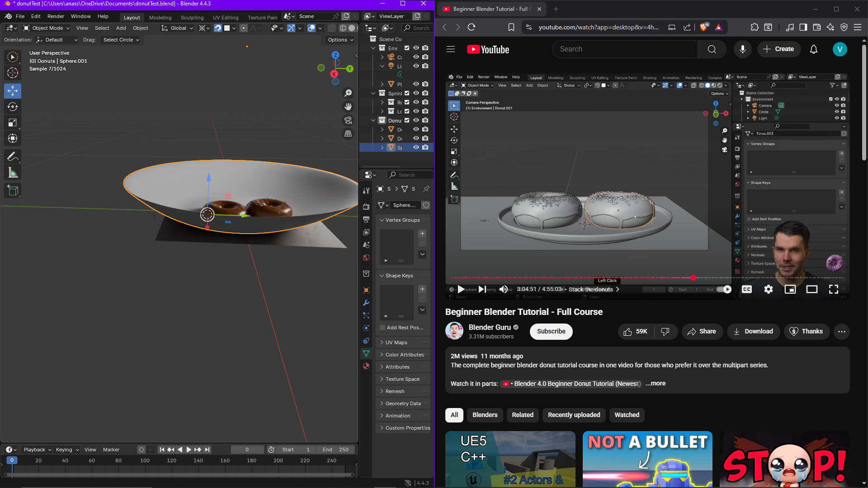Click frame 120 on Blender timeline ruler

[x=171, y=460]
